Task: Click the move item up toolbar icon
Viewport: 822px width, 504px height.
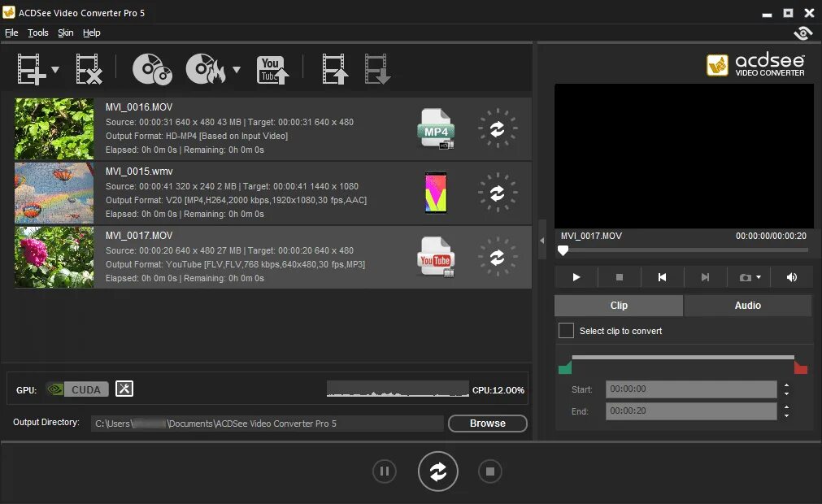Action: click(334, 69)
